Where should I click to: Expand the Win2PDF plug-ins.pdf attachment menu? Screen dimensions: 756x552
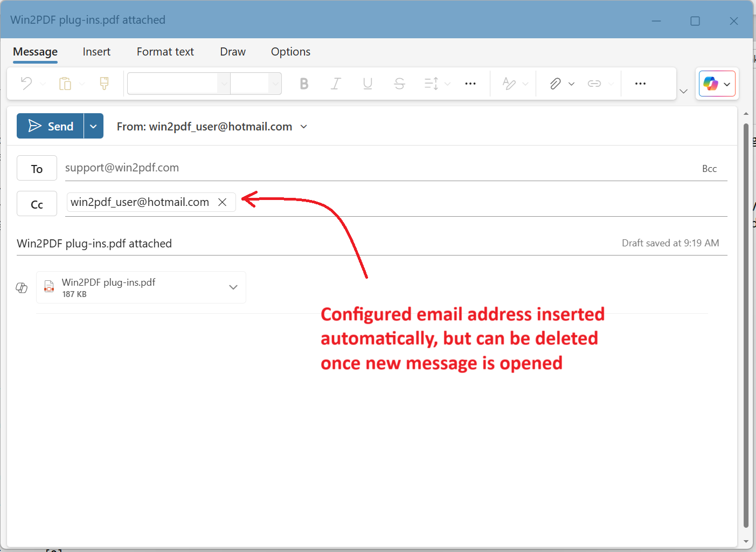233,287
